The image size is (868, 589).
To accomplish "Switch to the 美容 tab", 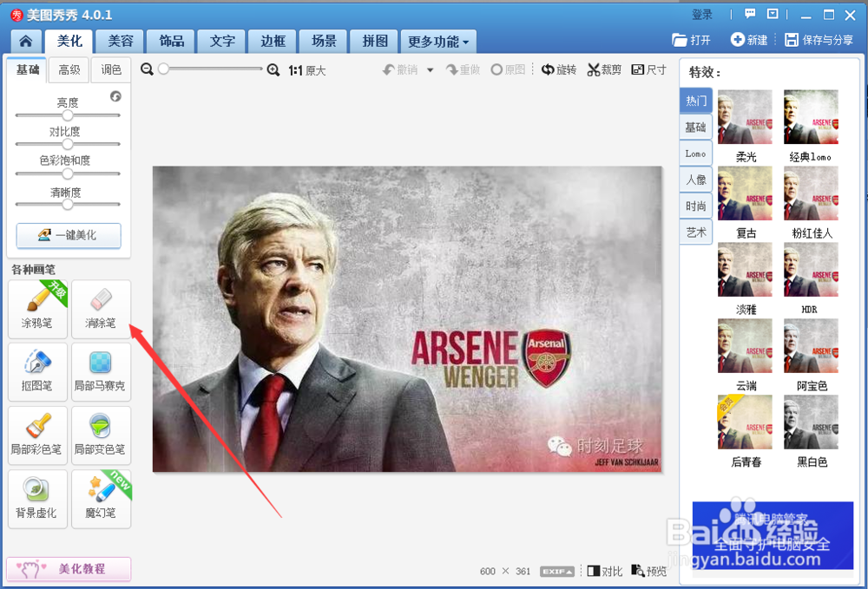I will pyautogui.click(x=120, y=42).
